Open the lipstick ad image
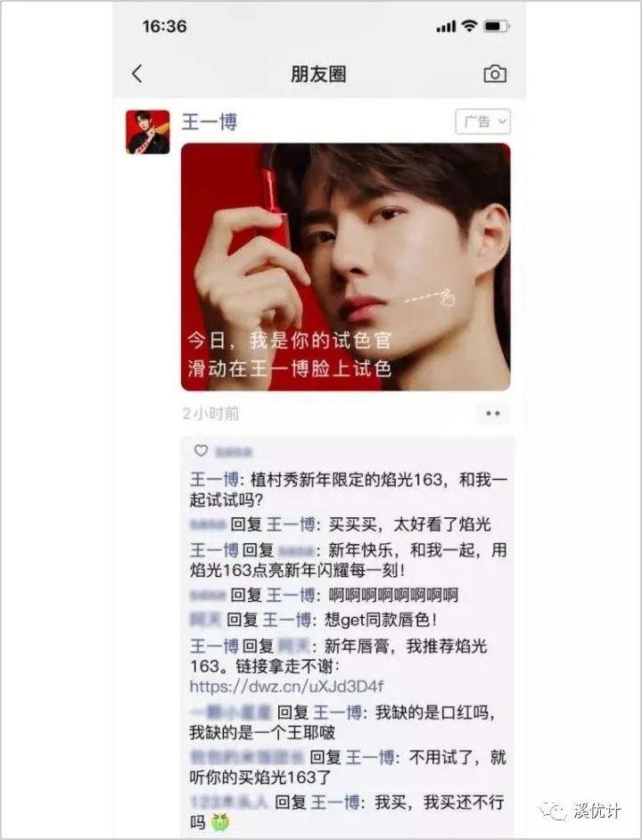Image resolution: width=642 pixels, height=840 pixels. (346, 267)
